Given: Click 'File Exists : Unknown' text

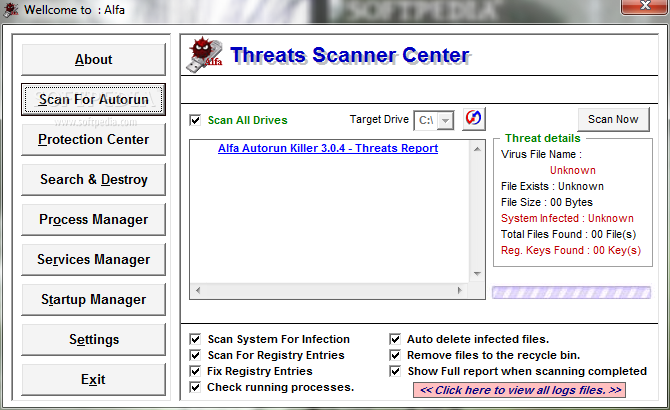Looking at the screenshot, I should (x=552, y=186).
